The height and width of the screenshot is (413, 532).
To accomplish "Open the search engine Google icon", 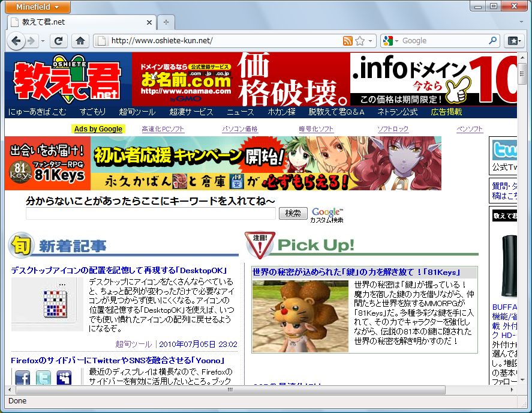I will (x=387, y=41).
